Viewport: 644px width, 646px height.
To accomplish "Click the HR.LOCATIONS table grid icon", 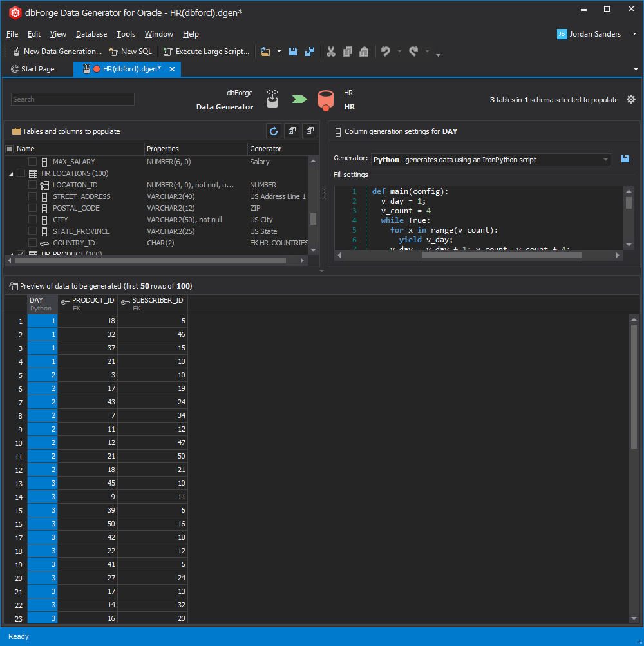I will (33, 174).
